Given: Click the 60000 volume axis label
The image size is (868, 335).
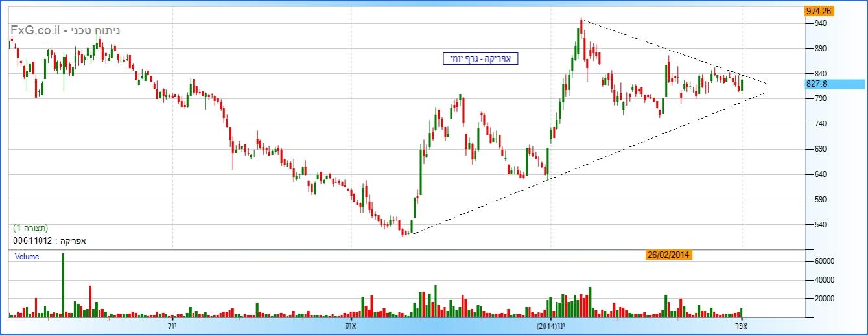Looking at the screenshot, I should pos(823,261).
